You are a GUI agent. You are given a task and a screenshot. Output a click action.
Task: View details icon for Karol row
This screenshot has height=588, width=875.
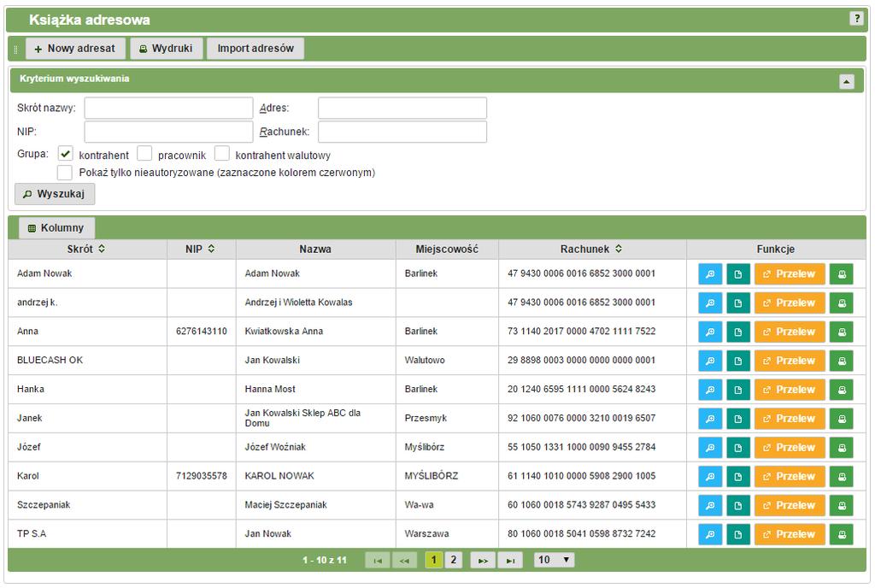click(x=710, y=477)
